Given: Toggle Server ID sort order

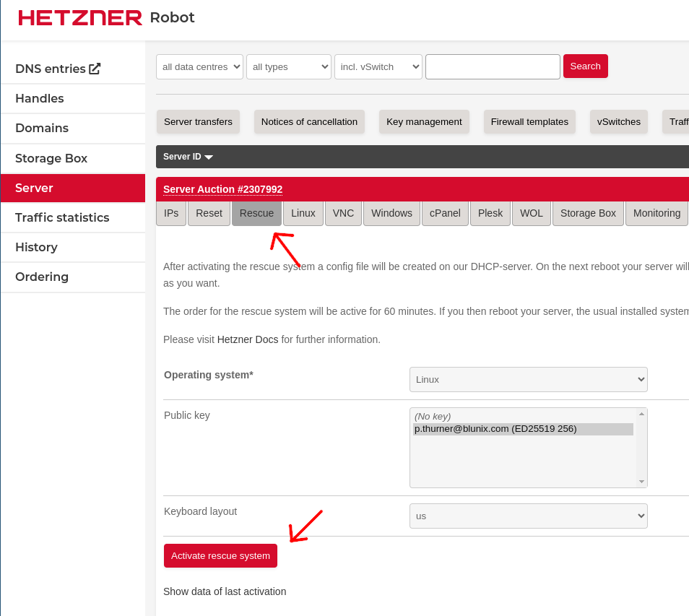Looking at the screenshot, I should 186,156.
